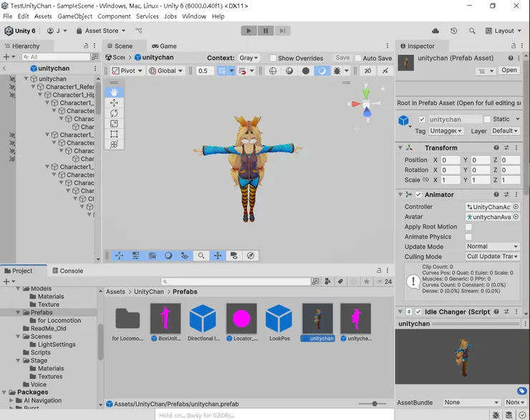
Task: Enable the Show Overrides checkbox
Action: [273, 58]
